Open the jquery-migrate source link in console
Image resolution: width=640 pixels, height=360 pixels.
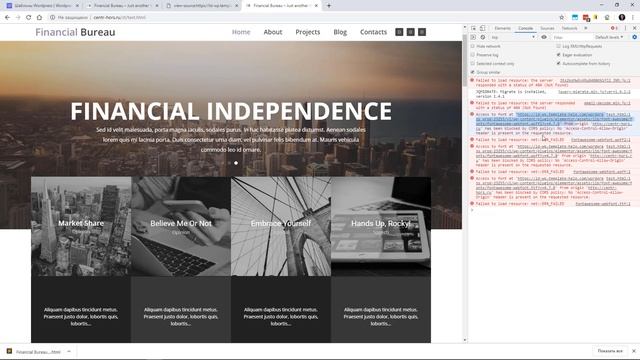coord(594,92)
